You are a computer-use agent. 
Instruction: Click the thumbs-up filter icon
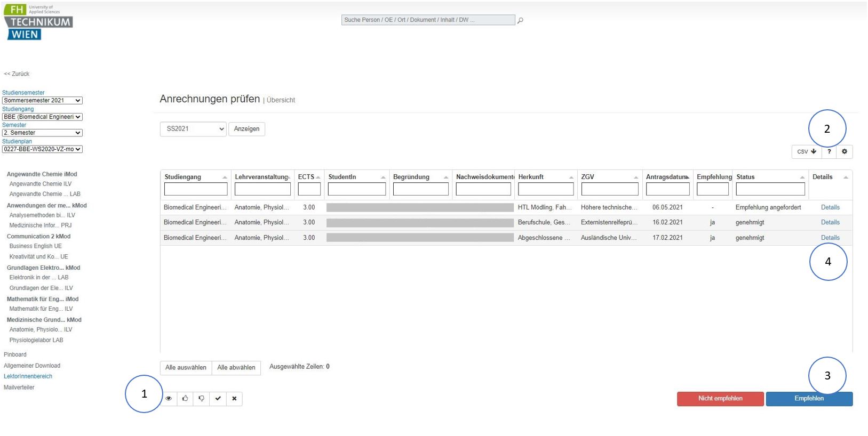point(185,399)
